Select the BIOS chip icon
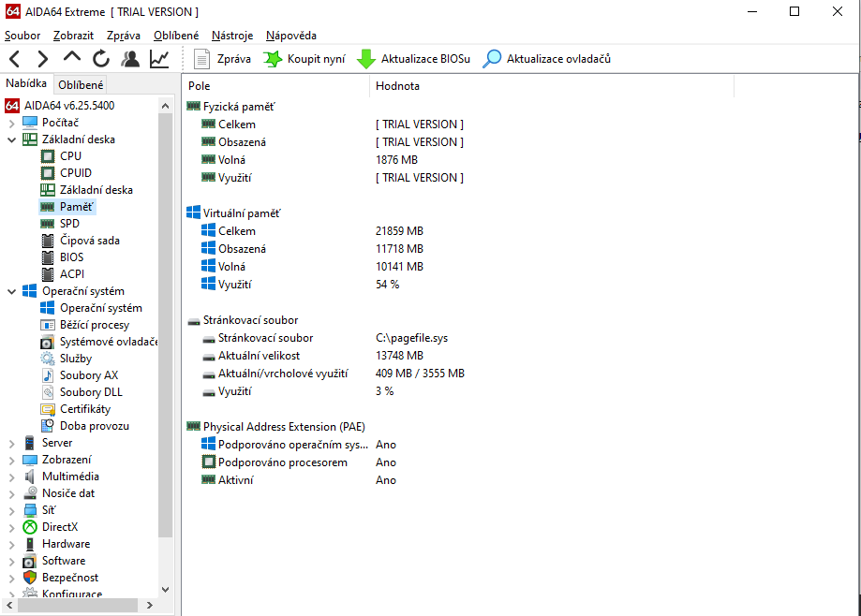Viewport: 861px width, 616px height. 48,257
